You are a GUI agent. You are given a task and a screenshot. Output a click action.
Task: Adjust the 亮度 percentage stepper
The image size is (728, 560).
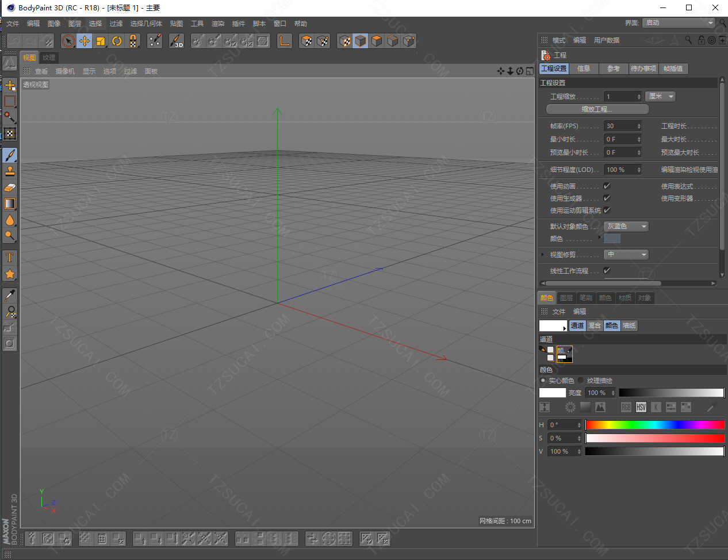point(613,393)
